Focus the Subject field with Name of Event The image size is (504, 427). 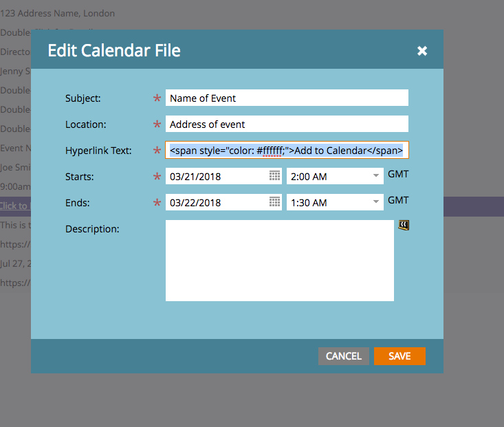(x=287, y=98)
